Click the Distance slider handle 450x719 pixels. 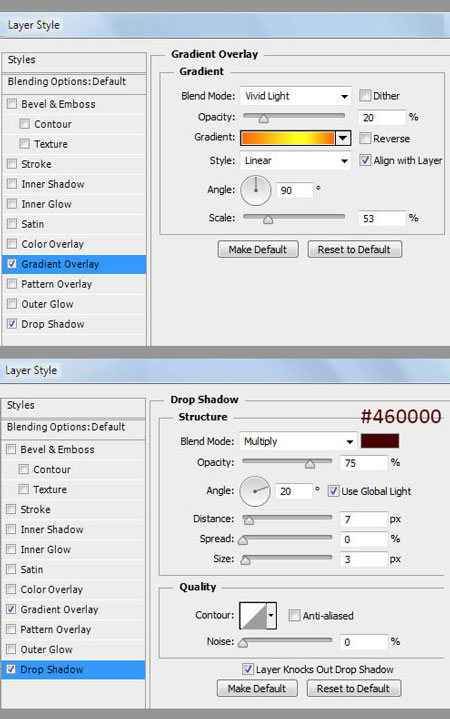click(x=249, y=520)
